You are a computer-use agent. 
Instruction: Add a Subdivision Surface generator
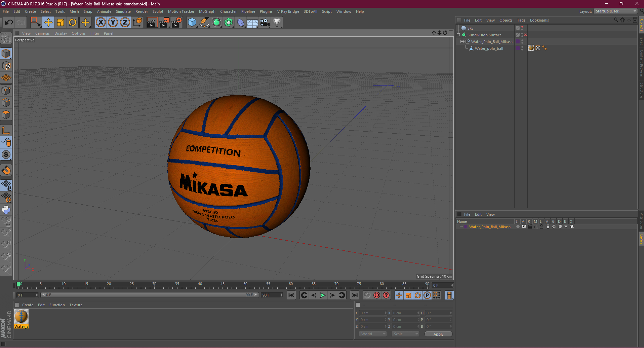(216, 23)
